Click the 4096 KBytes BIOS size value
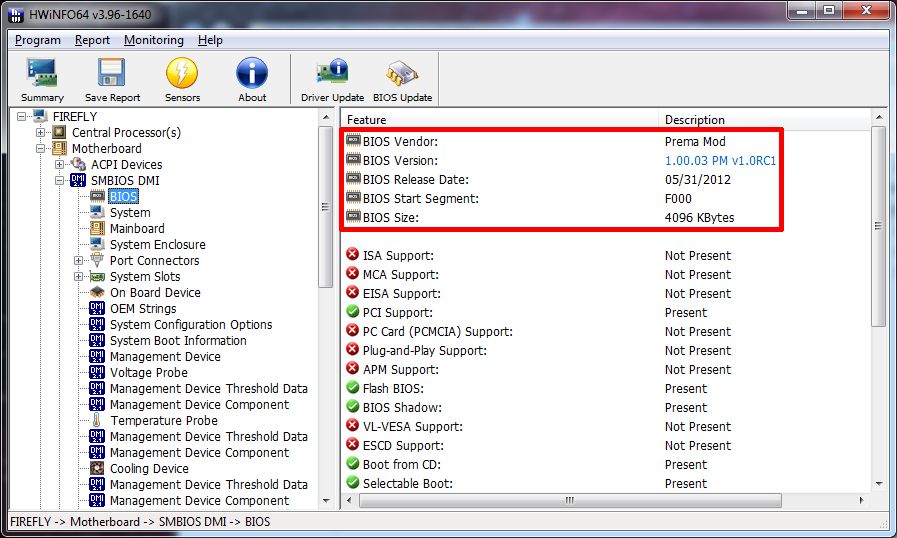897x538 pixels. point(699,217)
